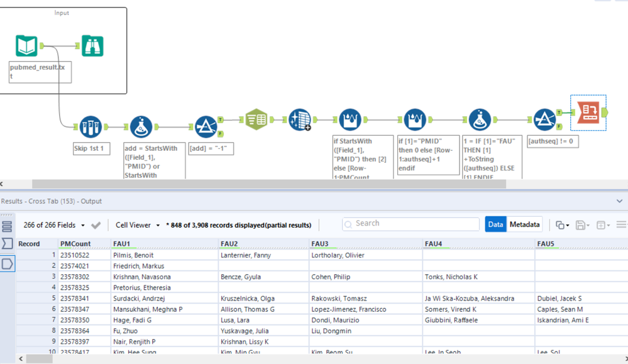628x364 pixels.
Task: Click the records displayed partial results message
Action: (239, 225)
